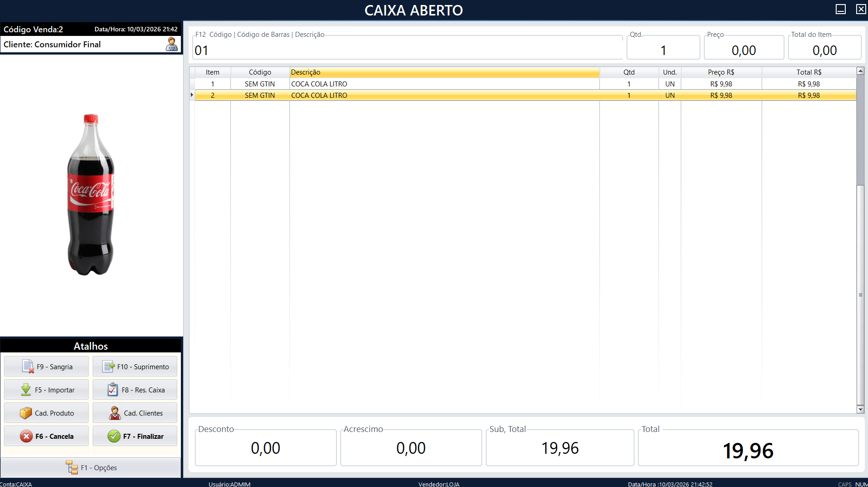The width and height of the screenshot is (868, 487).
Task: Click the scrollbar up arrow
Action: coord(860,70)
